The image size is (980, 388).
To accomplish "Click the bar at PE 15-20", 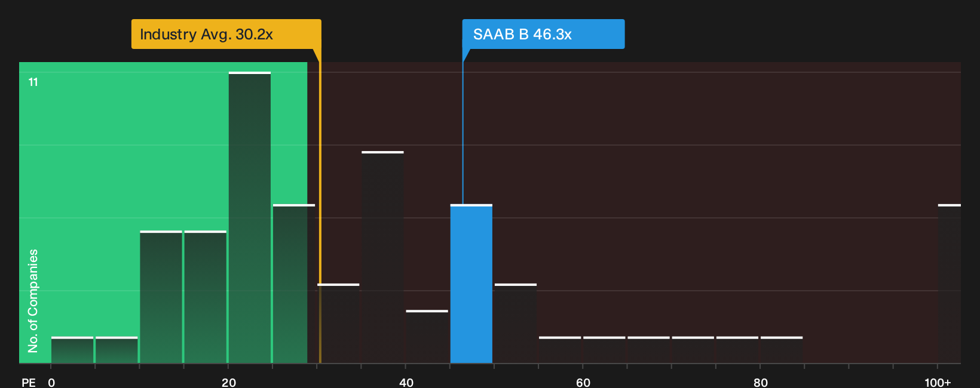I will (x=206, y=297).
